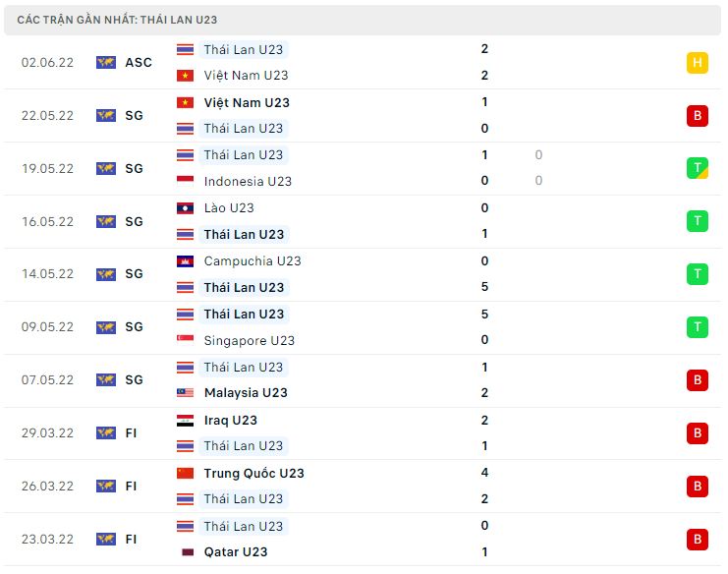Click the green T badge for 09.05.22 match
This screenshot has height=574, width=728.
point(697,327)
